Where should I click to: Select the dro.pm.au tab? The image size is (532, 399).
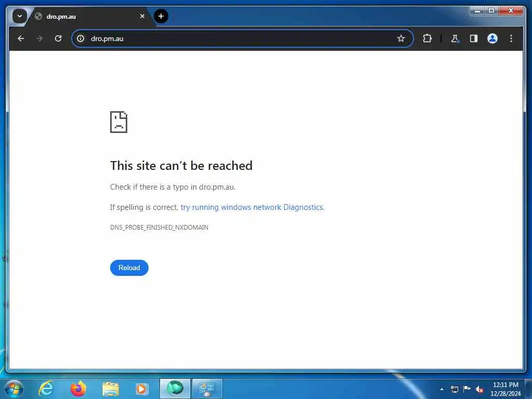point(89,16)
